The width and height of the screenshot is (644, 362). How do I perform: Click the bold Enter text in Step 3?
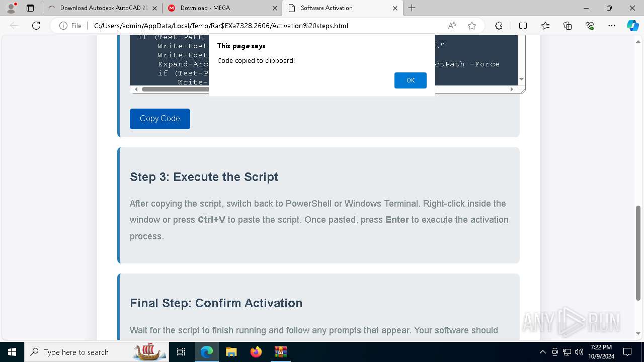pos(397,220)
